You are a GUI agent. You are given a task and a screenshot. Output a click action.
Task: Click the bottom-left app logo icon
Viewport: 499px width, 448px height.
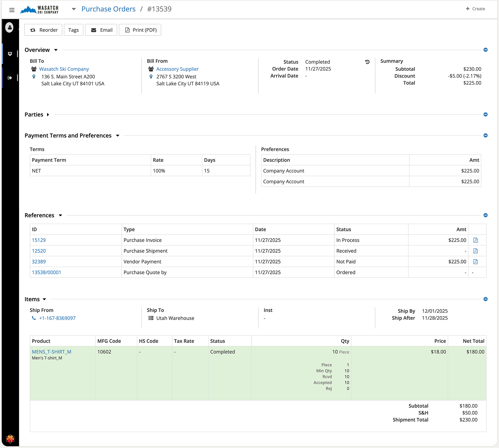[x=10, y=439]
